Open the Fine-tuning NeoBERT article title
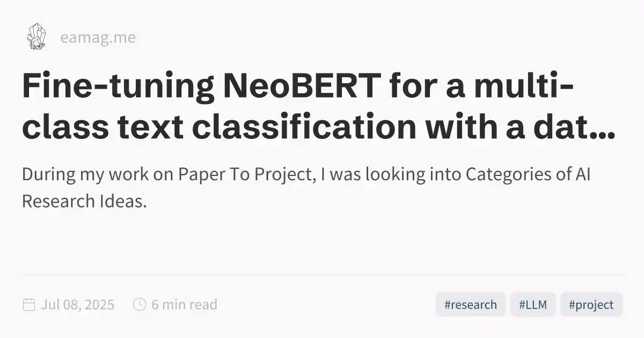644x338 pixels. point(319,108)
